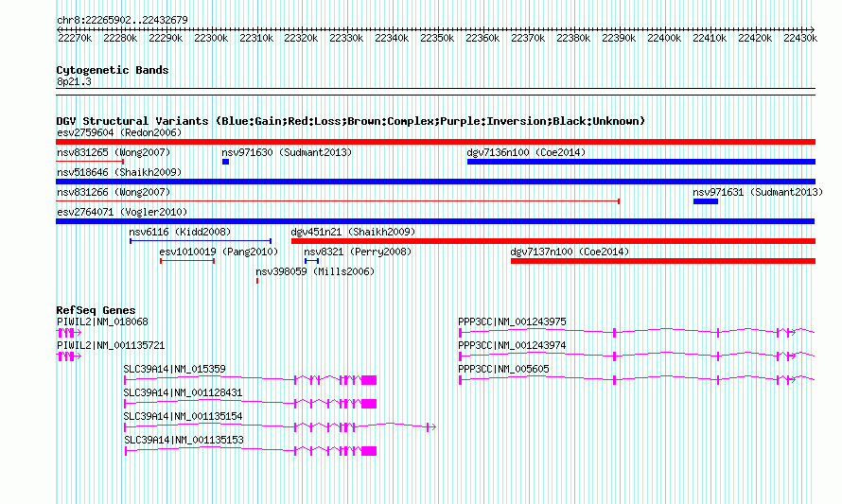The width and height of the screenshot is (842, 504).
Task: Select the nsv831265 (Wong2007) variant label
Action: (x=114, y=152)
